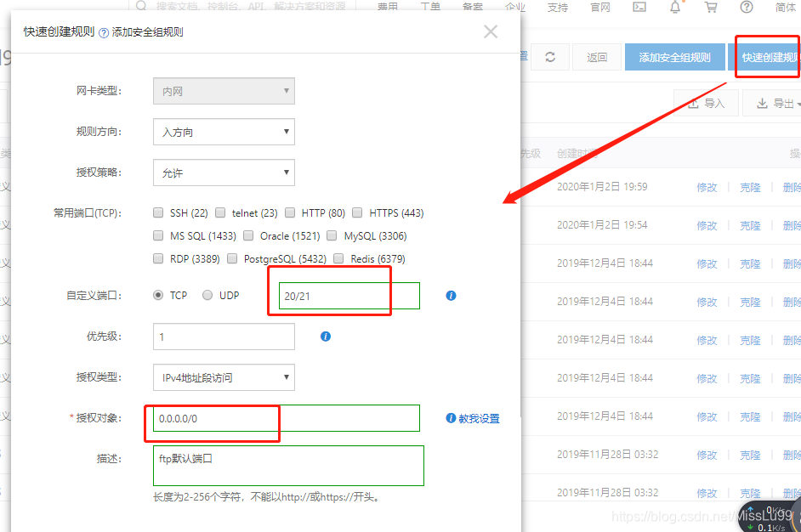
Task: Check the SSH (22) port checkbox
Action: click(x=158, y=212)
